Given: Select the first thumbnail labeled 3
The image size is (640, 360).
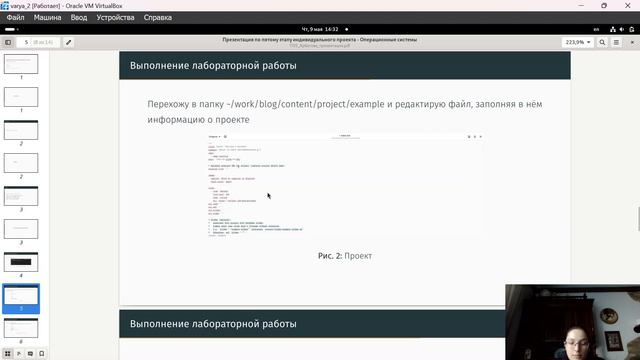Looking at the screenshot, I should pos(21,196).
